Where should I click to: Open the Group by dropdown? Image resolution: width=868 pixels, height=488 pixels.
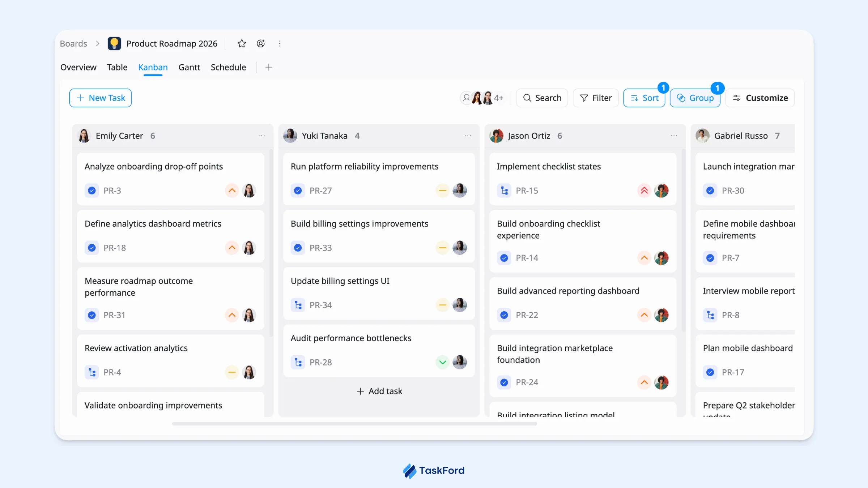point(695,98)
